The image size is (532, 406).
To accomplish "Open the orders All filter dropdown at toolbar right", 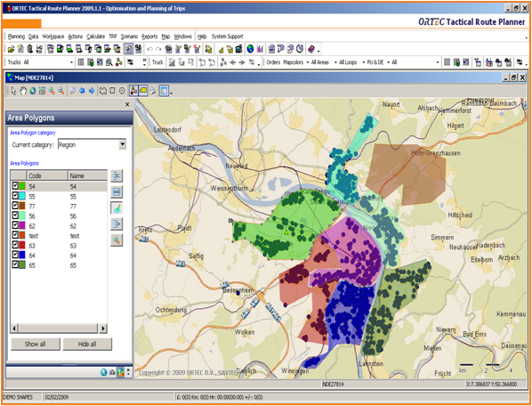I will (x=438, y=62).
